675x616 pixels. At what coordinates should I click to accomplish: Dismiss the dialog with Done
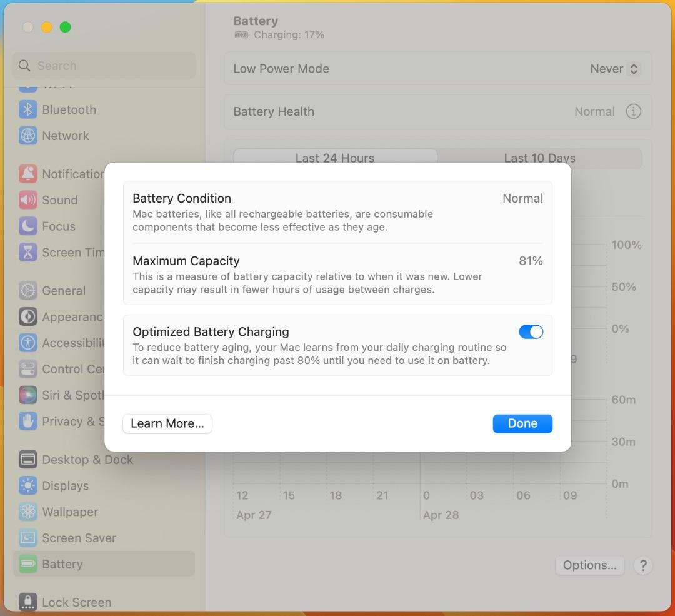click(522, 423)
